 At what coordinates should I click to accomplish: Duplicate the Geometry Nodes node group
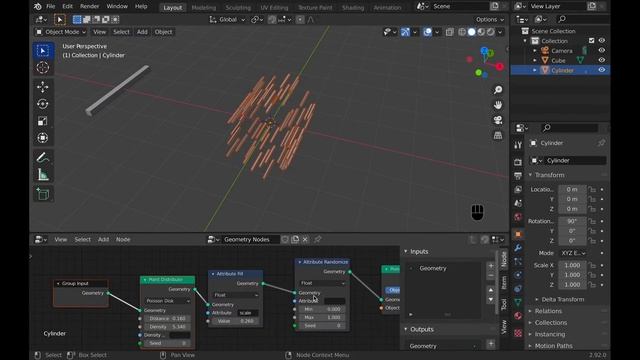[295, 240]
